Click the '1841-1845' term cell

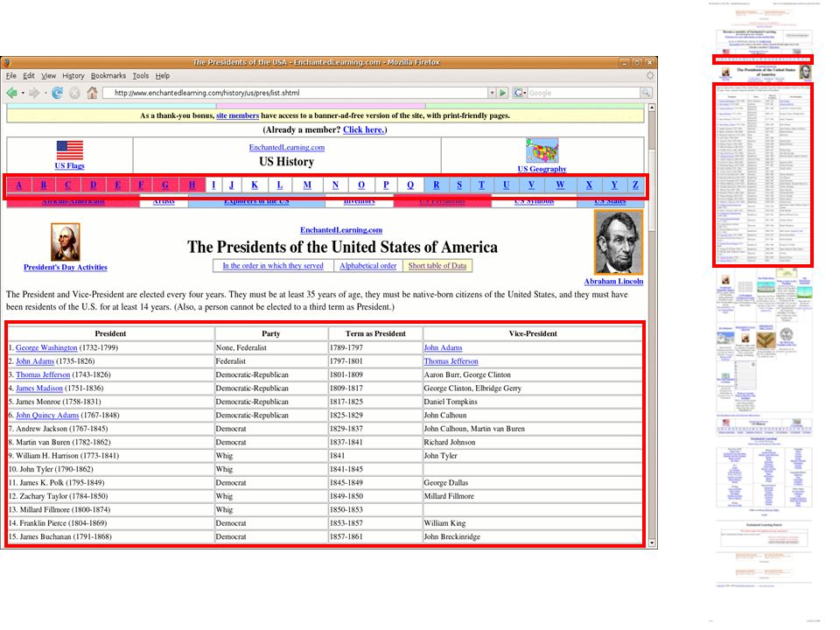(375, 469)
